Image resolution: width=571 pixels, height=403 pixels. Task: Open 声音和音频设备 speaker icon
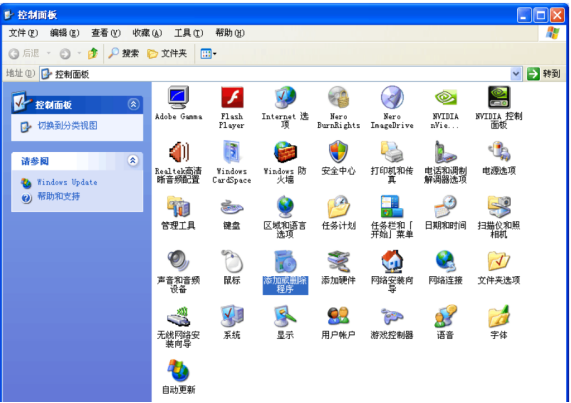click(x=178, y=261)
